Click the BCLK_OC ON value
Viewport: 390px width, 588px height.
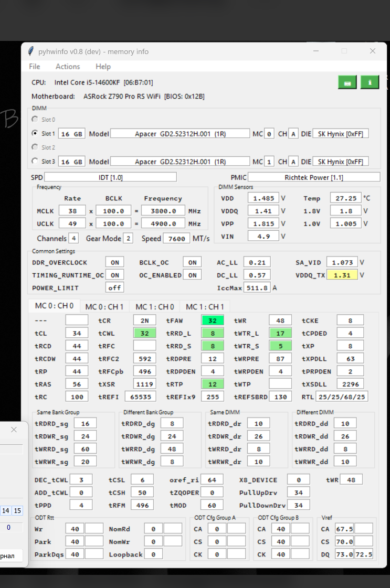192,262
